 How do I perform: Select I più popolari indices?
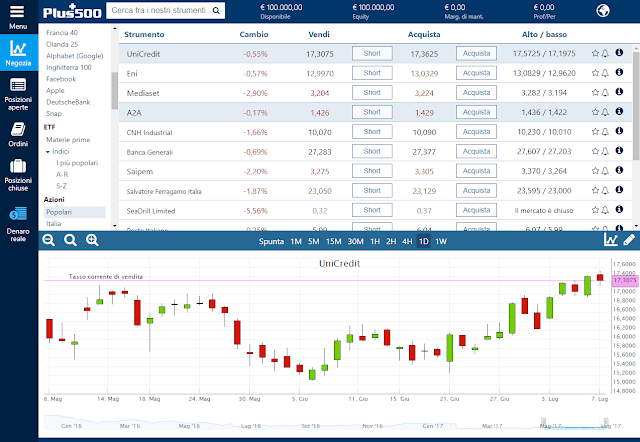pos(77,163)
